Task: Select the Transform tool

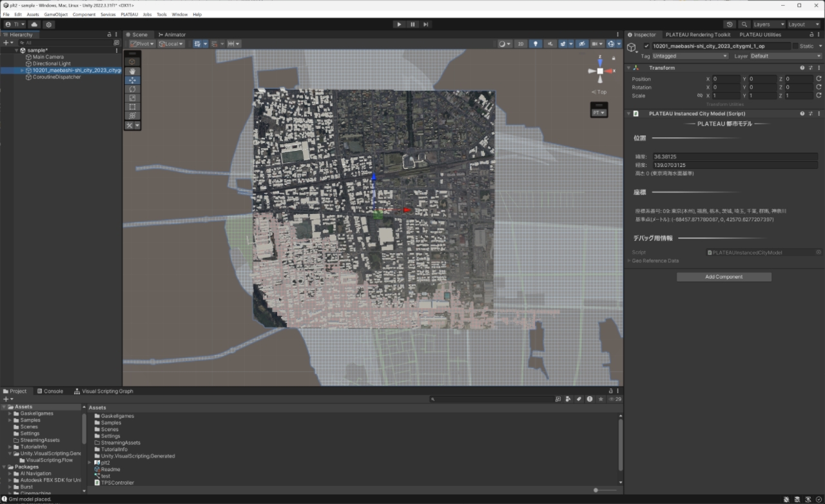Action: click(132, 116)
